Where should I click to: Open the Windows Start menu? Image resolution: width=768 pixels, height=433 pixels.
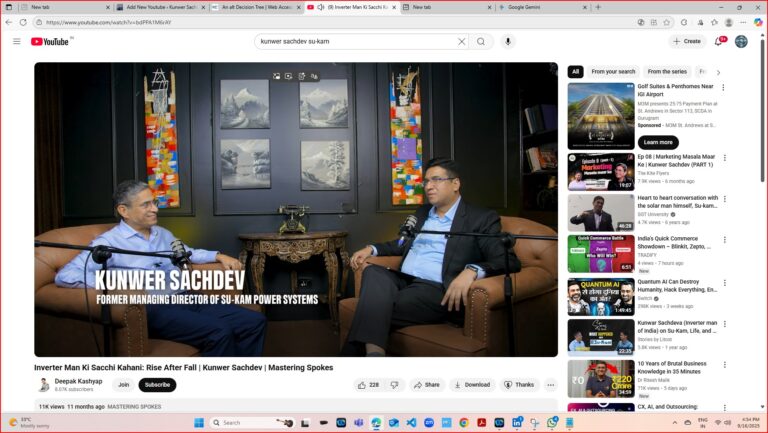[199, 423]
